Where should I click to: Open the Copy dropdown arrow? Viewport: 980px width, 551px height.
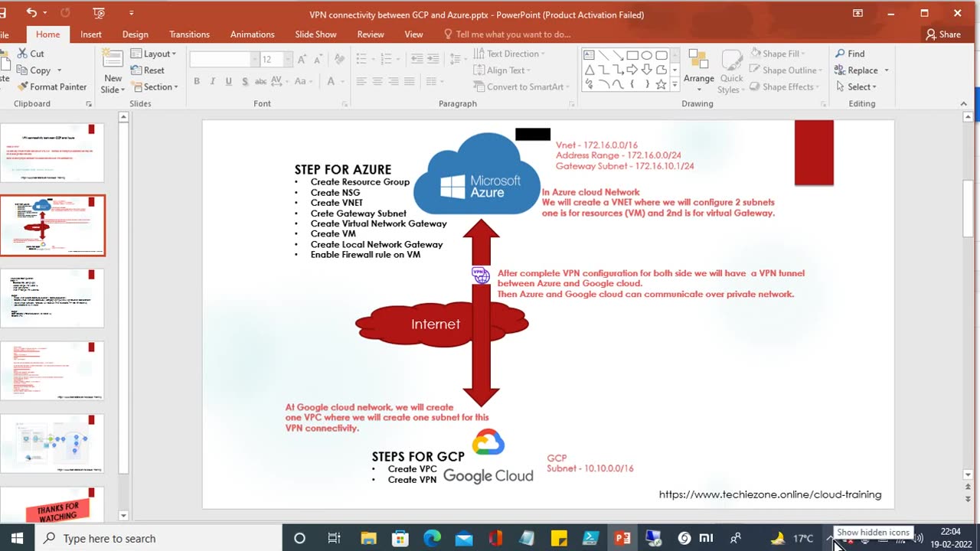pyautogui.click(x=59, y=70)
